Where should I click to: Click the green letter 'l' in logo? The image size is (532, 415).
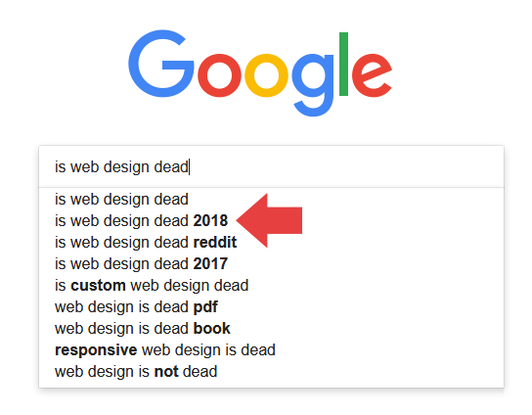click(343, 64)
